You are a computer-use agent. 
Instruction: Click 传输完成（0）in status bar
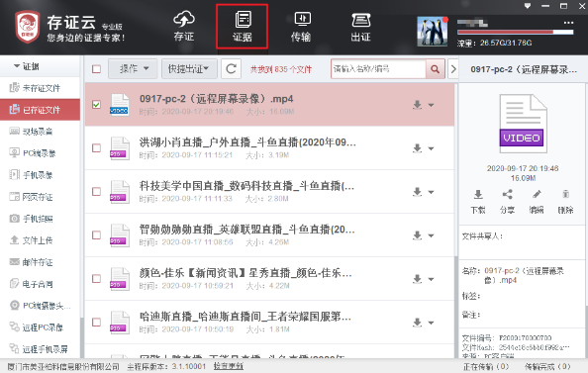[x=547, y=367]
